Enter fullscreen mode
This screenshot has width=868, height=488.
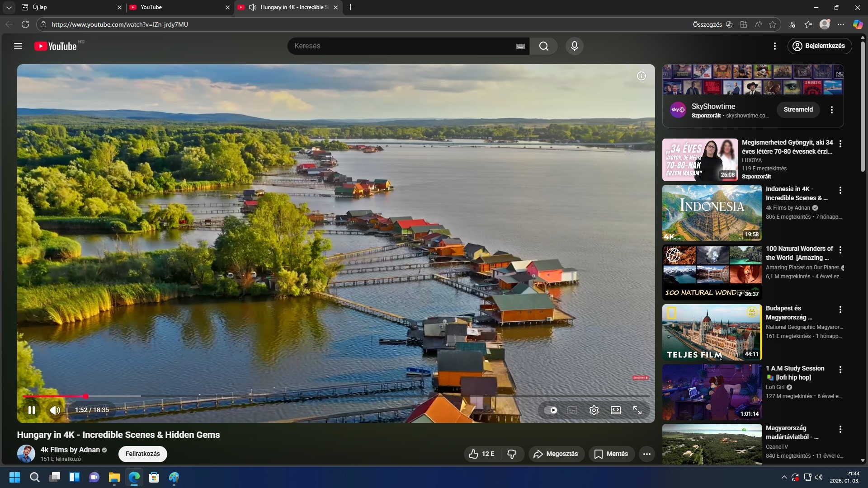pos(637,410)
